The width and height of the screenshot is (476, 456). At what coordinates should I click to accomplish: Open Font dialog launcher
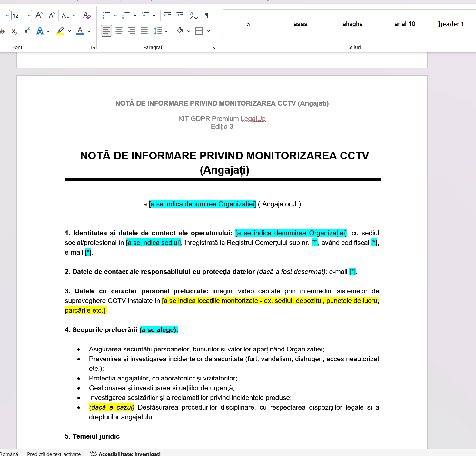coord(93,47)
